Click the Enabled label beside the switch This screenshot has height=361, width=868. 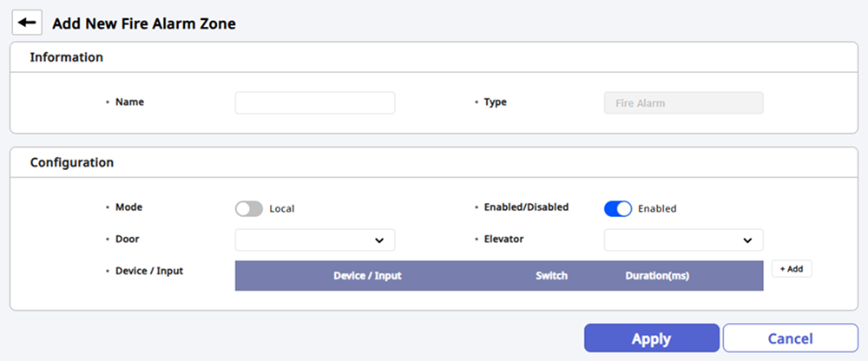(x=657, y=209)
